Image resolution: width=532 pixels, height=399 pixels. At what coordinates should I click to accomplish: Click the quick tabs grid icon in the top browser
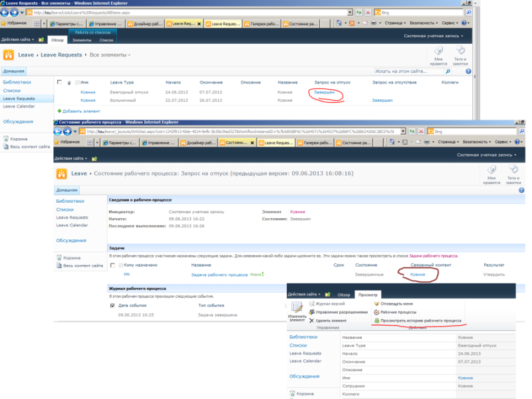coord(37,24)
